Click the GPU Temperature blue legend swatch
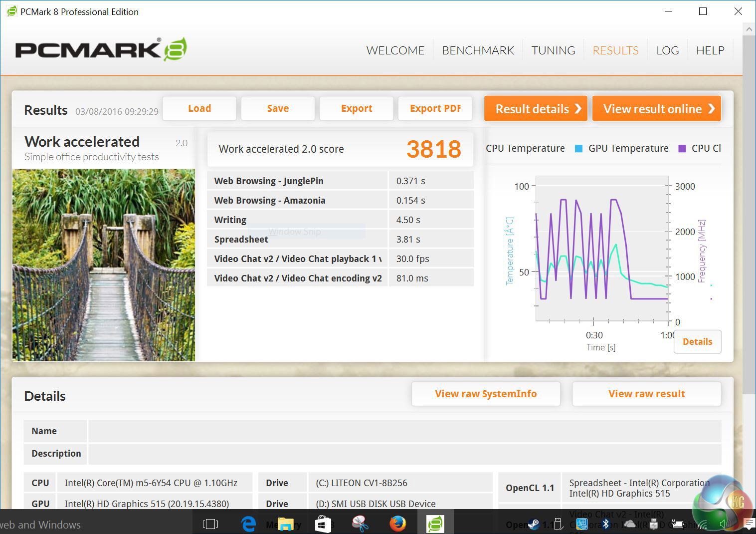This screenshot has width=756, height=534. [x=578, y=149]
